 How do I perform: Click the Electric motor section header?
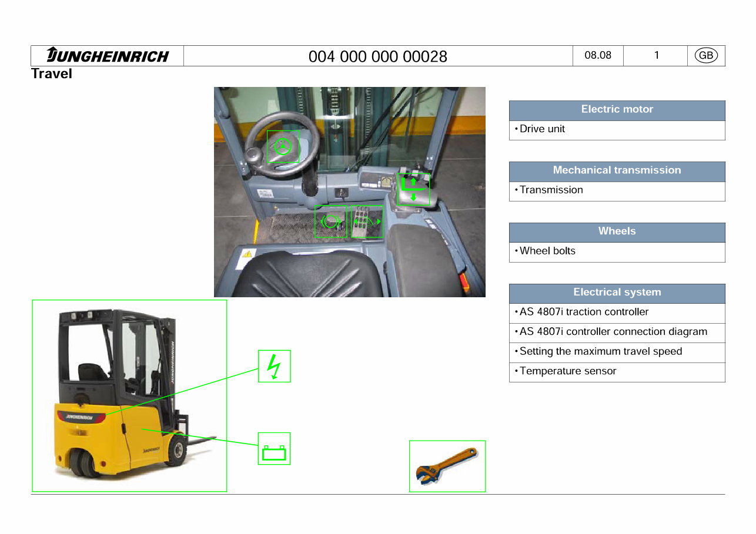(x=617, y=109)
